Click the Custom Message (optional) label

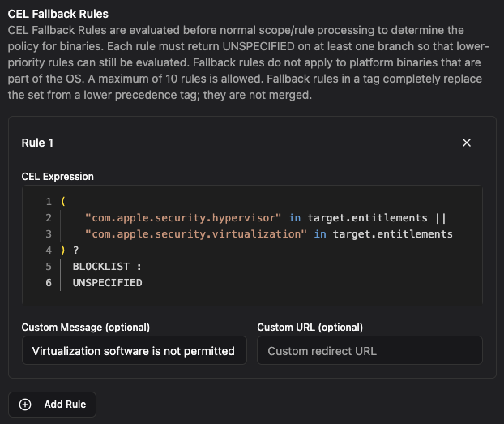coord(85,328)
